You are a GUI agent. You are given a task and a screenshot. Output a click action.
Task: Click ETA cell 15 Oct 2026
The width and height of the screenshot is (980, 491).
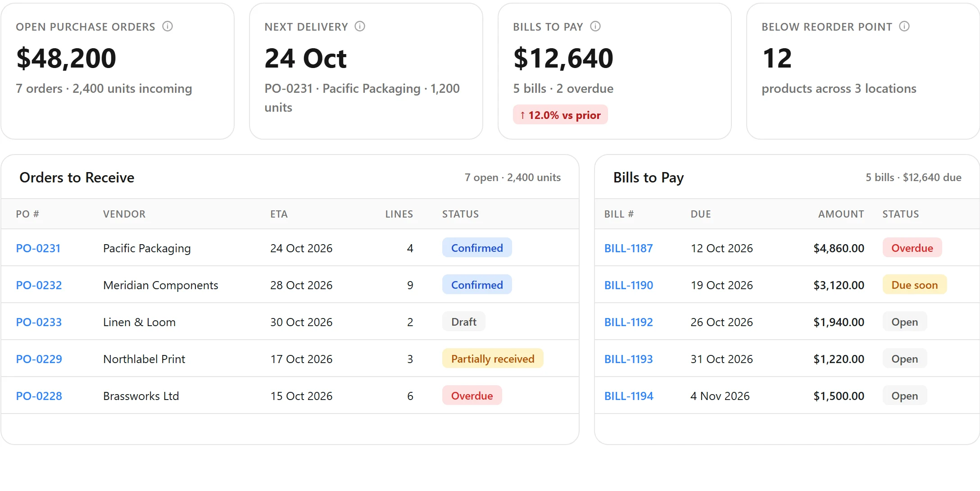point(301,396)
